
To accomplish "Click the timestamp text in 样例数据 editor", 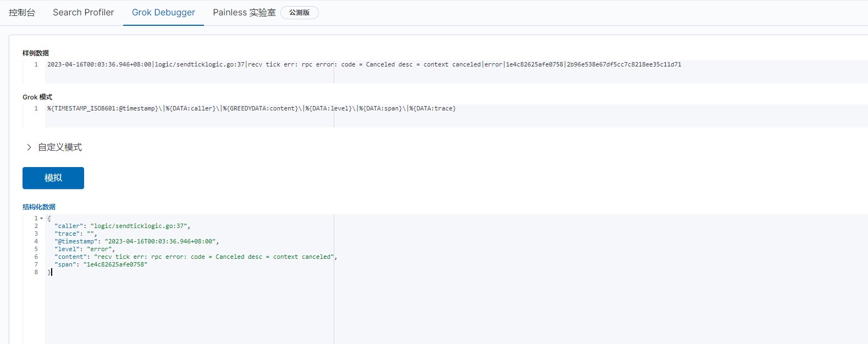I will (x=99, y=65).
